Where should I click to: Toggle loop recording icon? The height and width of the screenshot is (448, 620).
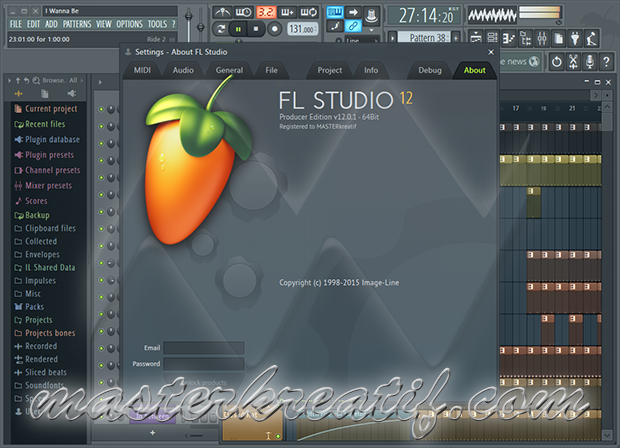coord(308,12)
